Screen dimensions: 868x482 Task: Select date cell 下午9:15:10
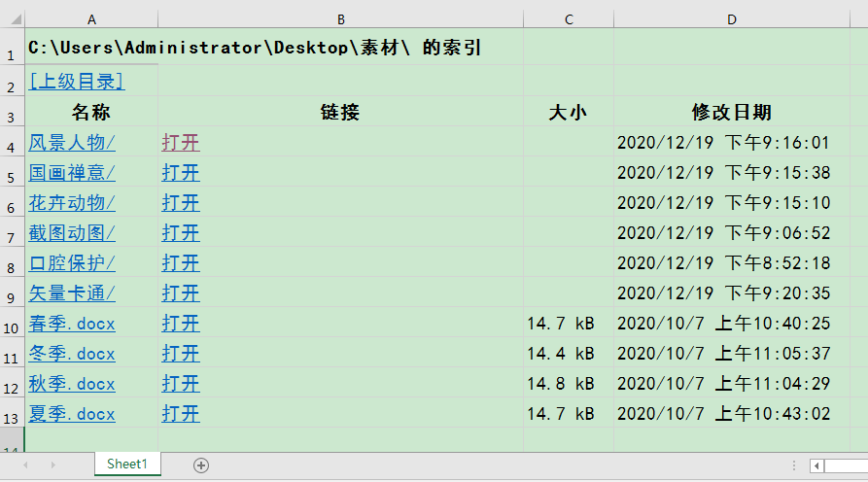(x=732, y=202)
